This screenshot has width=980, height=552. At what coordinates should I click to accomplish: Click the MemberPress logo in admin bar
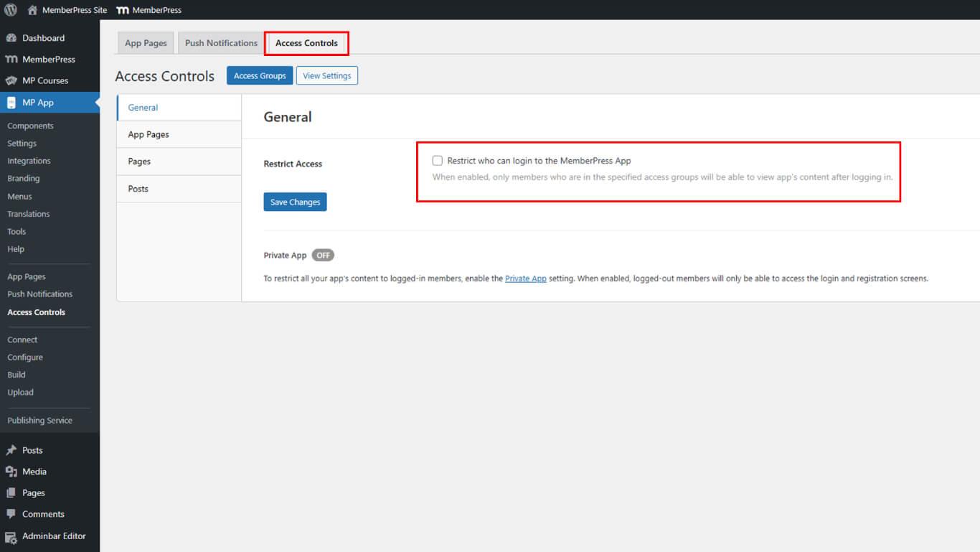point(123,10)
